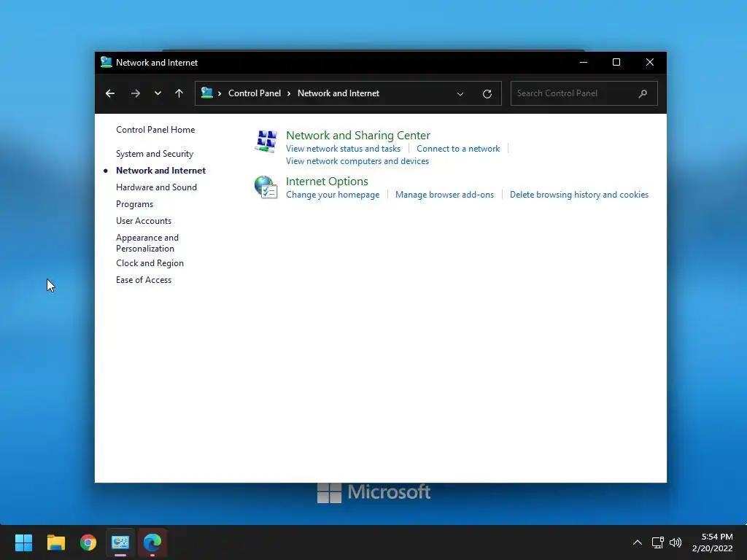This screenshot has width=747, height=560.
Task: Open Network and Sharing Center heading
Action: pyautogui.click(x=357, y=135)
